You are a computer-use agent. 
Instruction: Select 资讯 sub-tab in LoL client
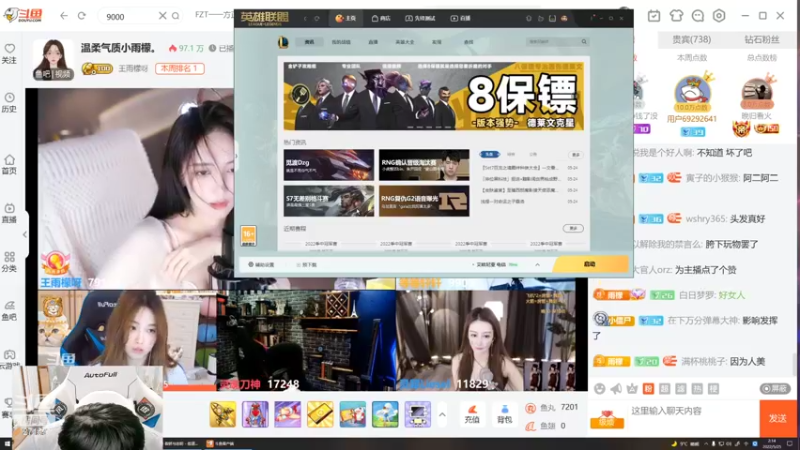pos(309,42)
